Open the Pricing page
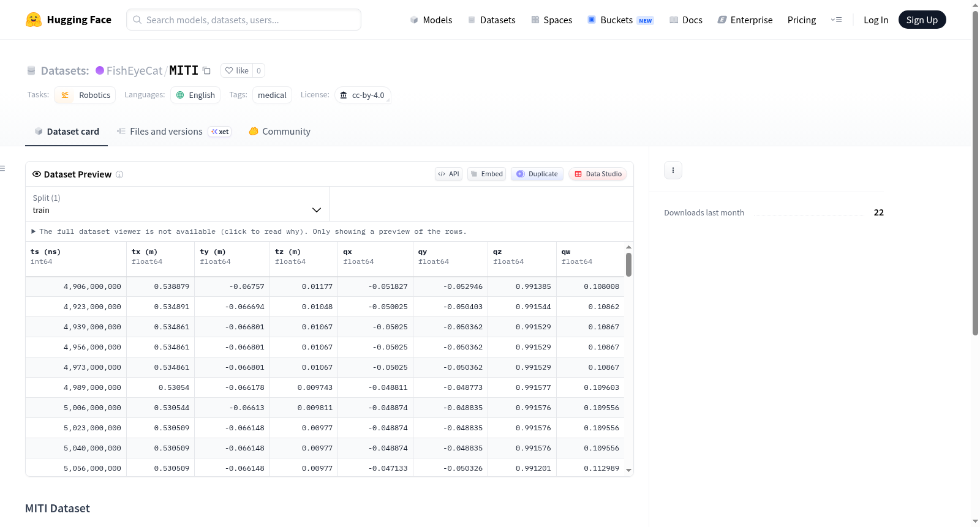 point(802,20)
